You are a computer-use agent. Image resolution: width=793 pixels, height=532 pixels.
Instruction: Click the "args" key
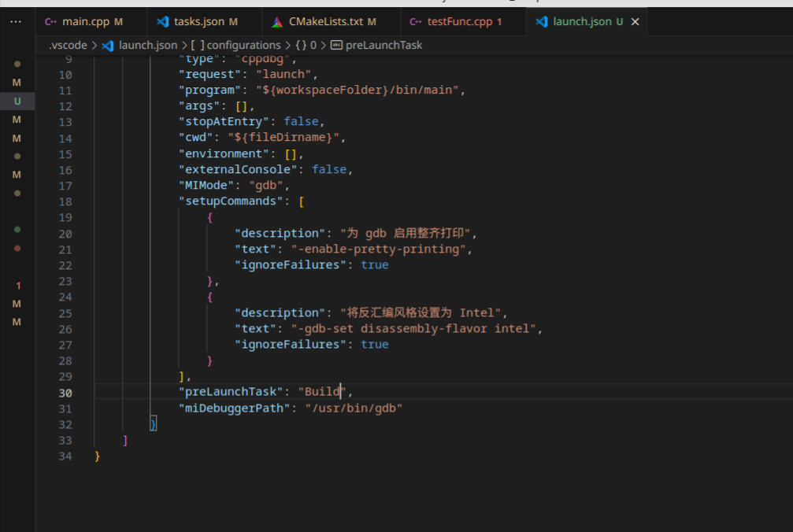[199, 106]
